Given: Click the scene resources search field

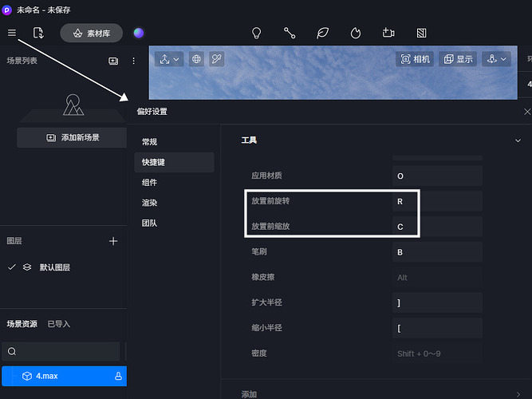Looking at the screenshot, I should point(64,351).
